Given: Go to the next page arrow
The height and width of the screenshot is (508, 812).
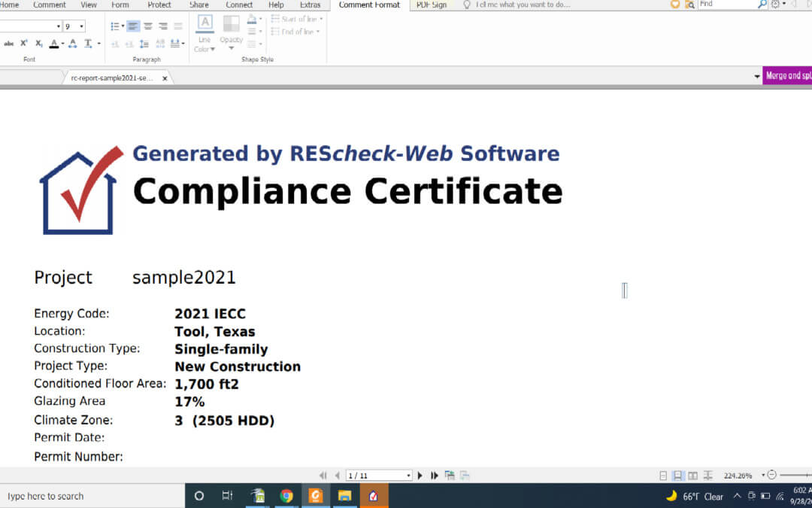Looking at the screenshot, I should 420,476.
